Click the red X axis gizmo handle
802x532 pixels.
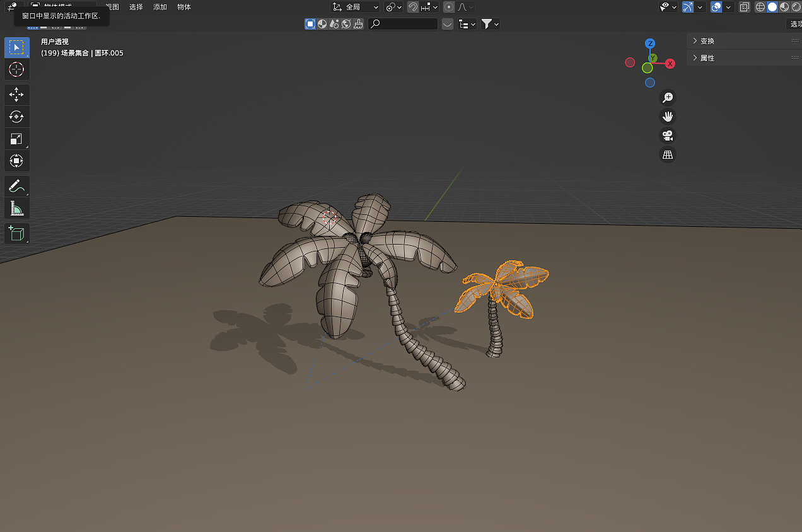670,64
